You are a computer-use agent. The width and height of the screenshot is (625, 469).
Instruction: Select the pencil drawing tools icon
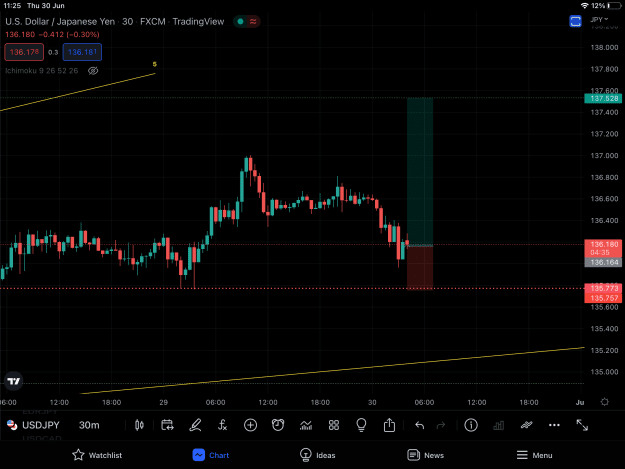click(x=195, y=425)
